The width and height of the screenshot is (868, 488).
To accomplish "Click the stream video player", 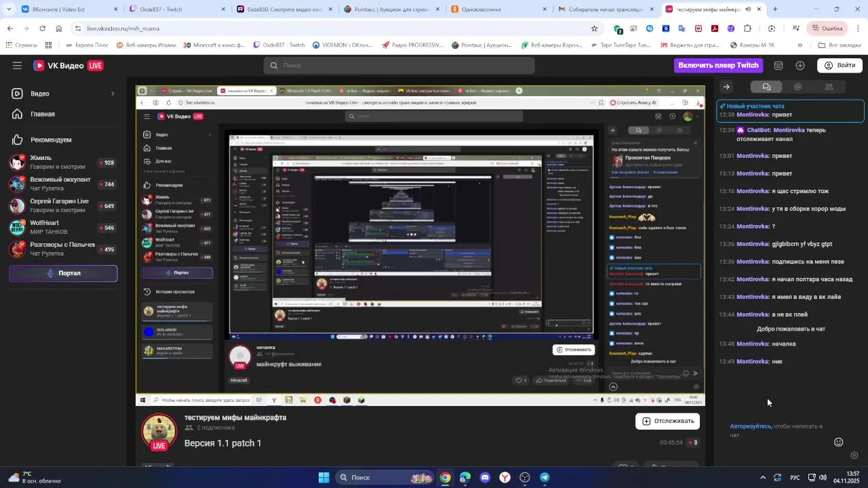I will (x=420, y=245).
